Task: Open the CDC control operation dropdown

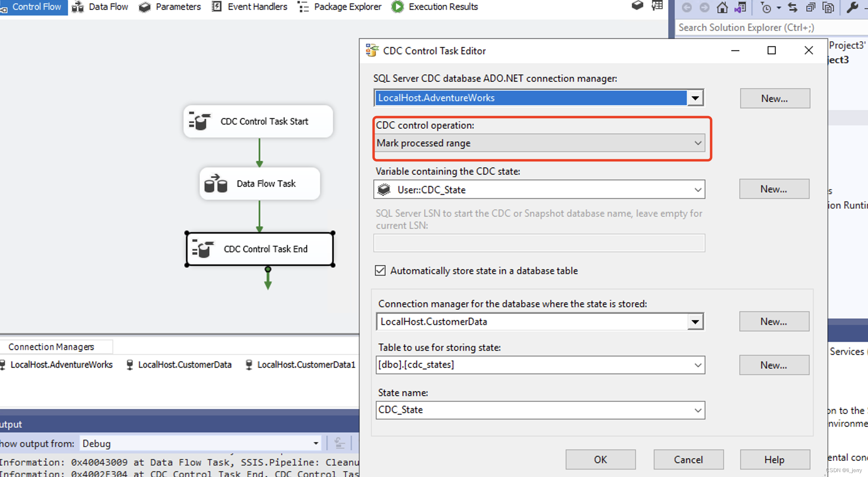Action: tap(697, 143)
